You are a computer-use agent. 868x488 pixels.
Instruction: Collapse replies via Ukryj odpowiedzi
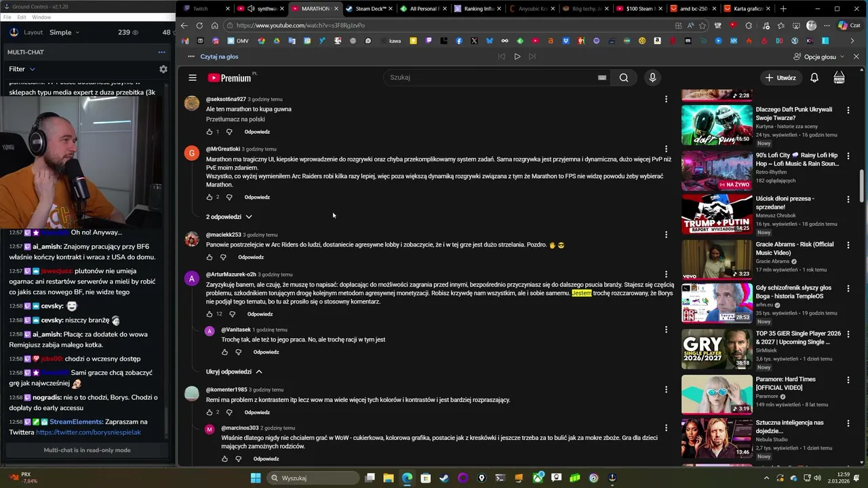[x=234, y=372]
